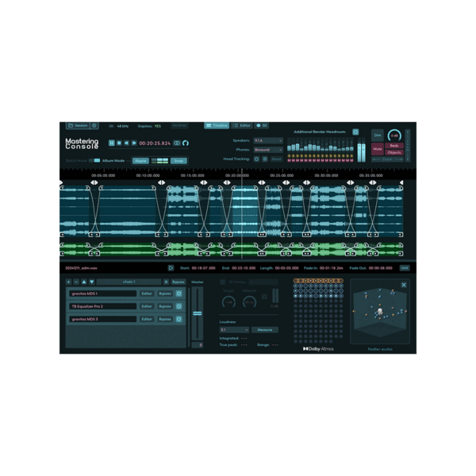Screen dimensions: 476x476
Task: Open the Editor for gravitas MDS 1
Action: click(x=147, y=294)
